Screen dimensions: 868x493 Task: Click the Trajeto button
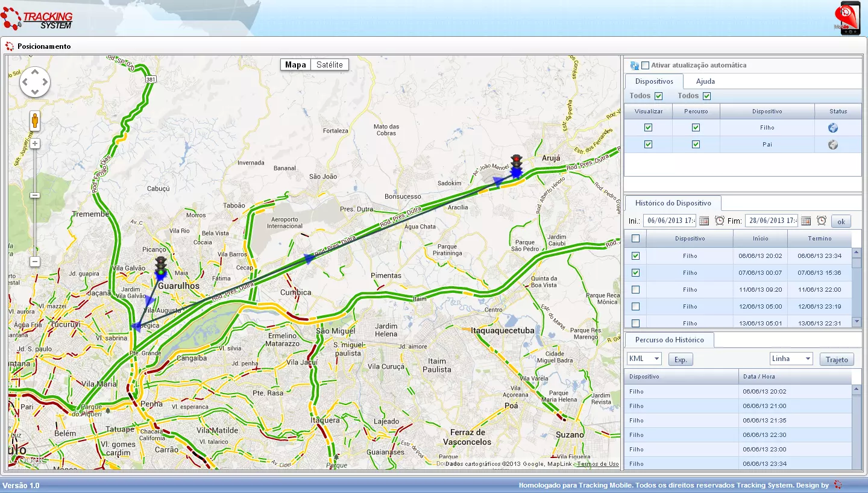coord(837,359)
